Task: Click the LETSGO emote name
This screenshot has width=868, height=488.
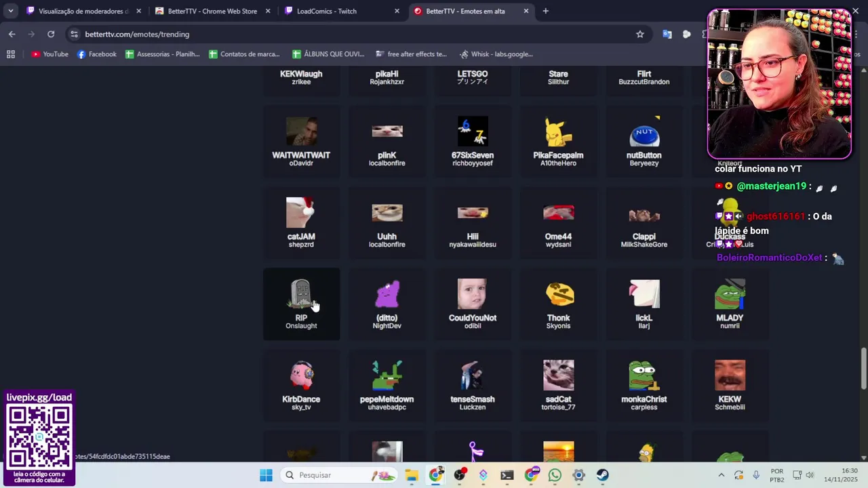Action: click(x=473, y=74)
